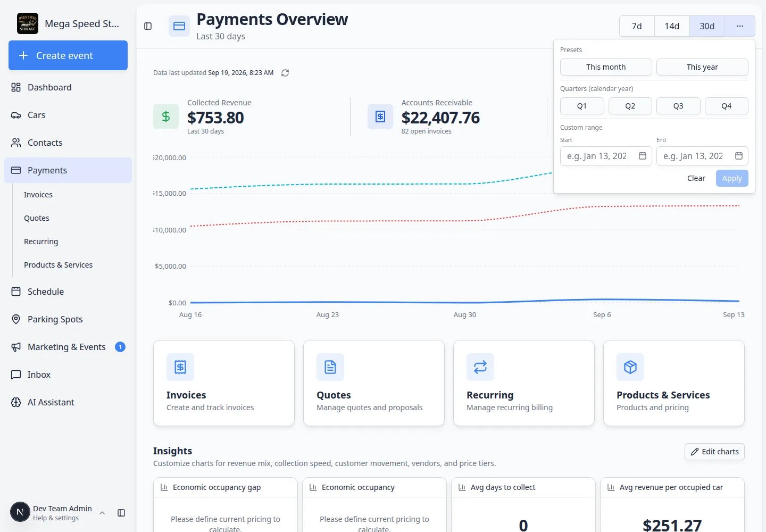Collapse the sidebar using the bottom panel icon
This screenshot has width=766, height=532.
121,513
